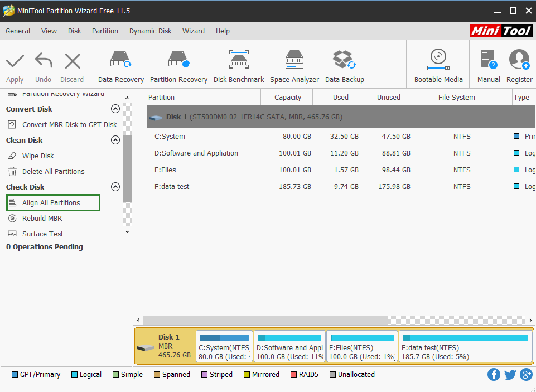
Task: Open MiniTool's Facebook page
Action: (494, 375)
